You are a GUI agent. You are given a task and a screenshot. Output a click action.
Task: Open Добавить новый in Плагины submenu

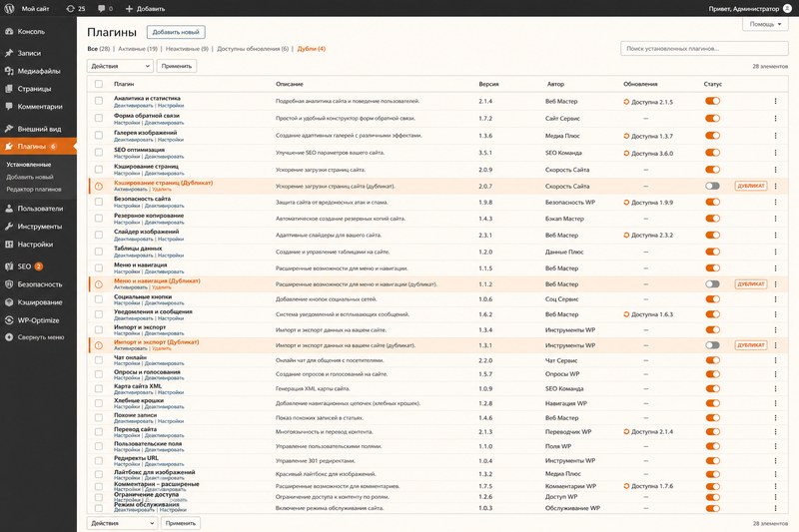click(30, 177)
